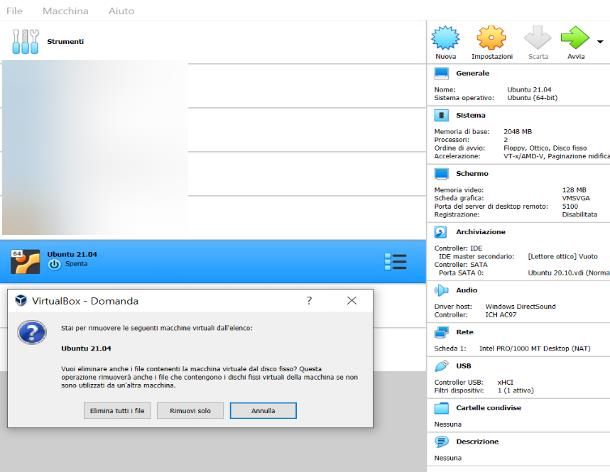Click the Cartelle condivise folder icon

tap(442, 408)
